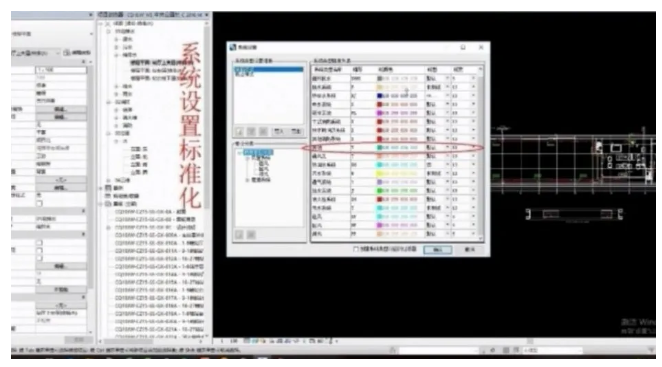The width and height of the screenshot is (662, 367).
Task: Select the highlighted root node in the dialog tree
Action: pyautogui.click(x=258, y=152)
